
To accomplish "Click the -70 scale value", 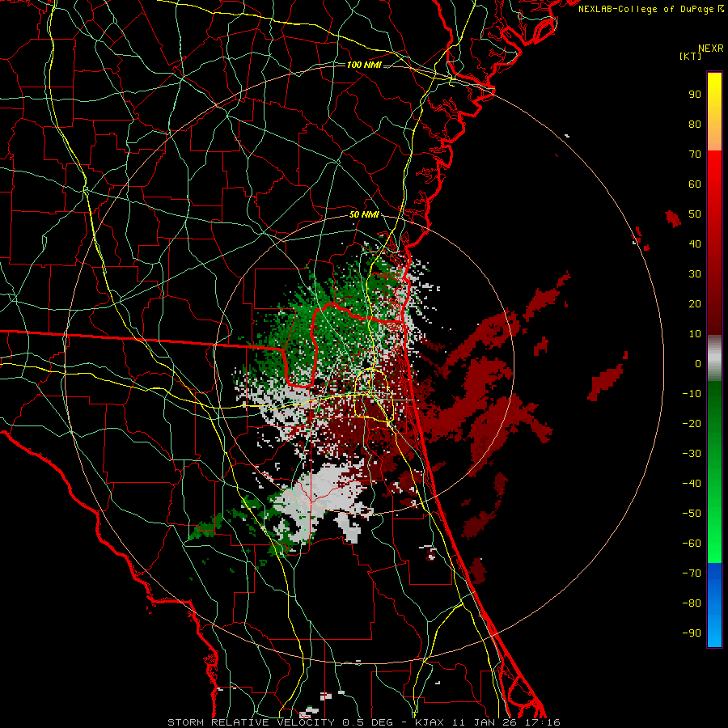I will [x=692, y=574].
